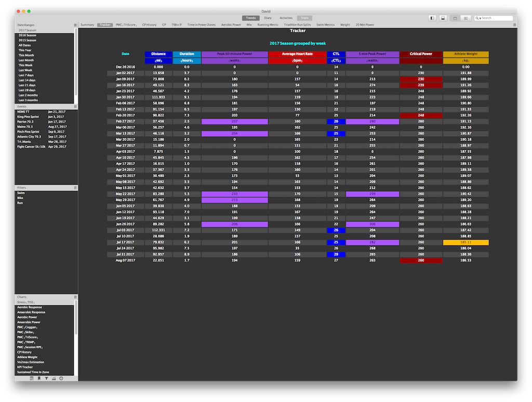The height and width of the screenshot is (402, 532).
Task: Open the Time in Power Zones tab
Action: [x=201, y=25]
